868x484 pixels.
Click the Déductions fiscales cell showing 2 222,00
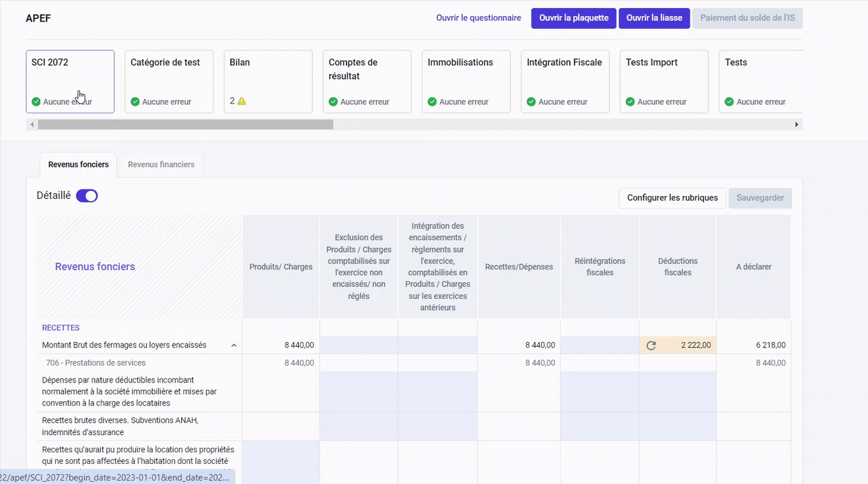[x=678, y=346]
